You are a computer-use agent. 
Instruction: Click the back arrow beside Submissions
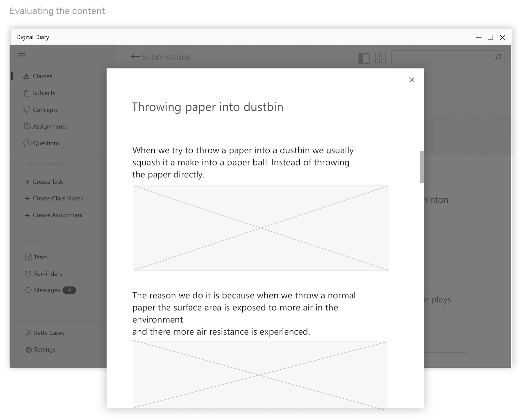pyautogui.click(x=135, y=57)
